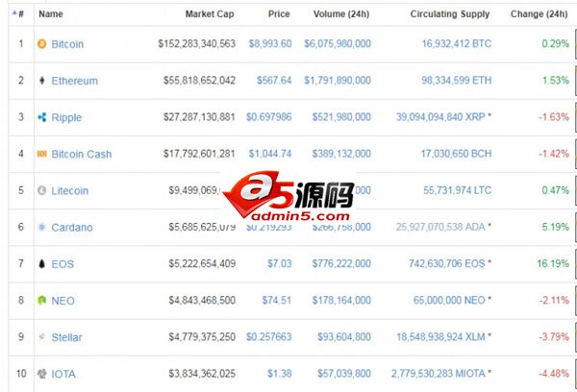Image resolution: width=577 pixels, height=392 pixels.
Task: Click IOTA volume $57,039,800
Action: 344,374
